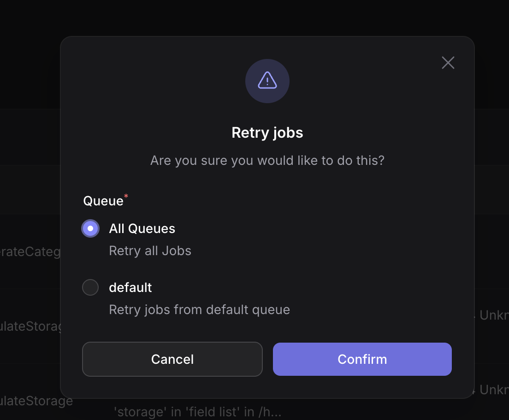Click the 'Retry jobs' dialog title
This screenshot has width=509, height=420.
tap(267, 133)
